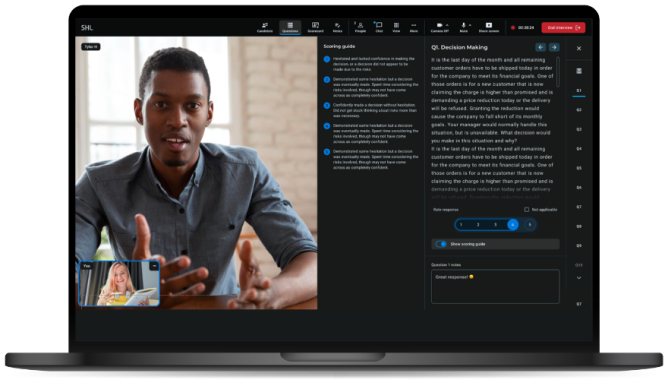Click the question text scrollbar

tap(558, 72)
